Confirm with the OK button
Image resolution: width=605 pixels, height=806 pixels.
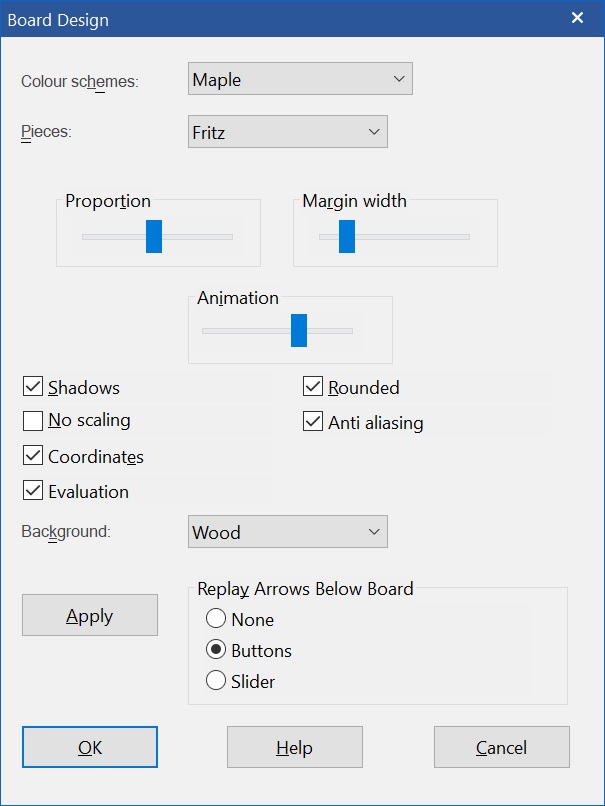(x=90, y=747)
